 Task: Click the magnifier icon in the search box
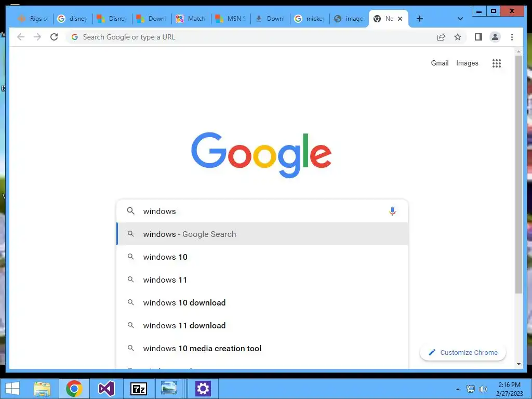130,211
